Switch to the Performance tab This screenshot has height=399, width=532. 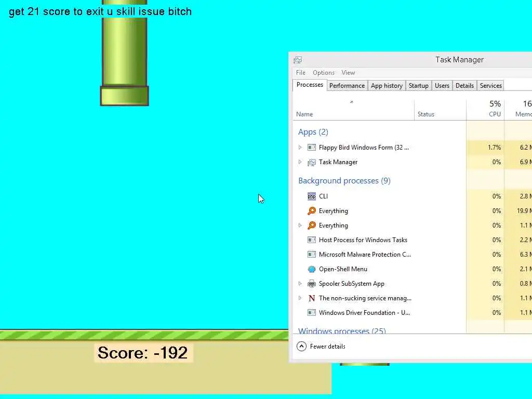(347, 86)
